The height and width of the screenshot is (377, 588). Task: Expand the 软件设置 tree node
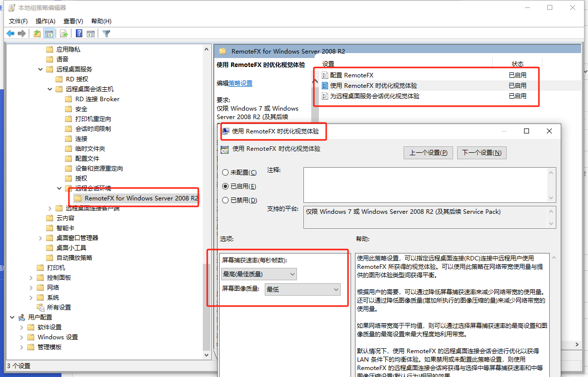click(21, 327)
